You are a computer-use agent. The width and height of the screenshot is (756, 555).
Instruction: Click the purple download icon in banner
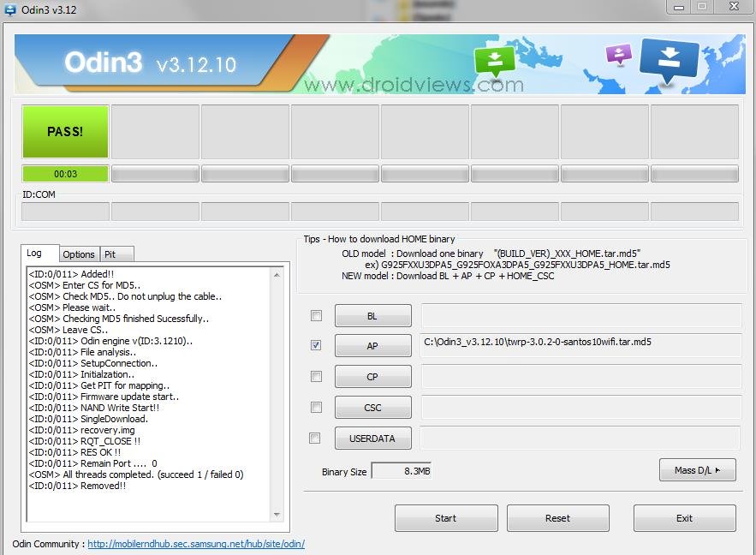[x=619, y=55]
